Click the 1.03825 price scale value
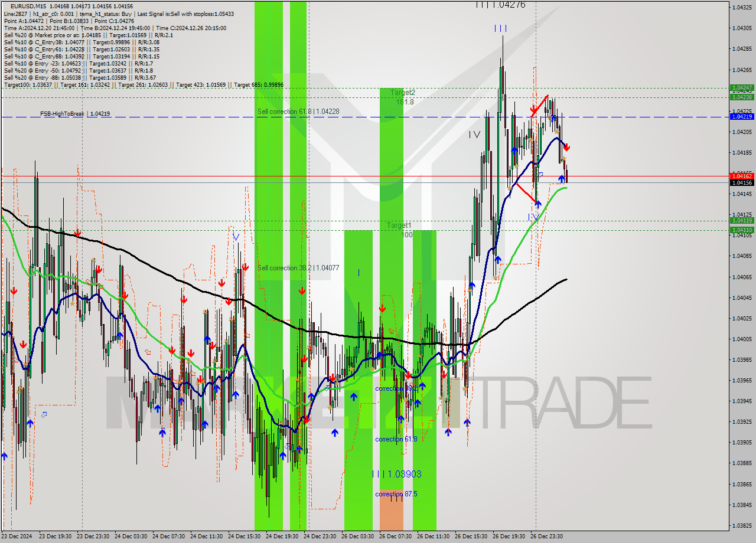Image resolution: width=756 pixels, height=543 pixels. [742, 525]
